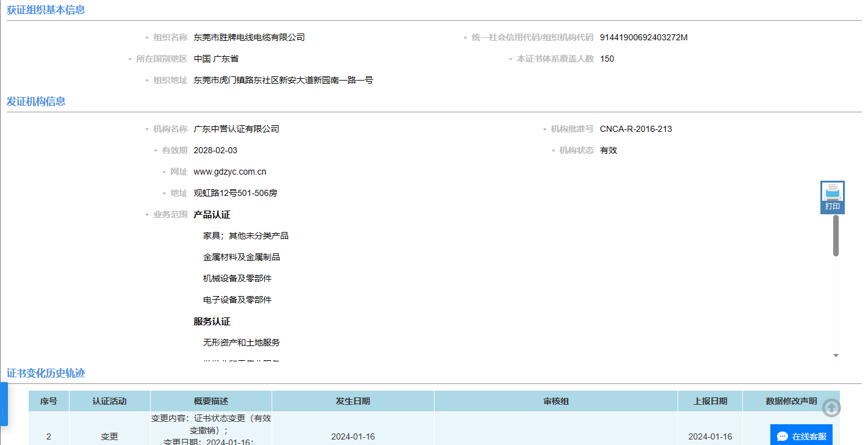
Task: Click the 服务认证 category heading
Action: coord(212,322)
